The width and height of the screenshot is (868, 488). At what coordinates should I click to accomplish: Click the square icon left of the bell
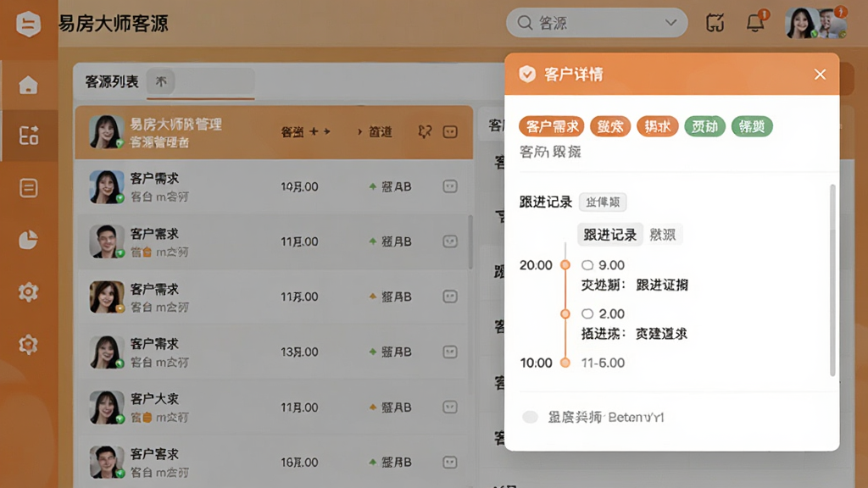coord(715,23)
